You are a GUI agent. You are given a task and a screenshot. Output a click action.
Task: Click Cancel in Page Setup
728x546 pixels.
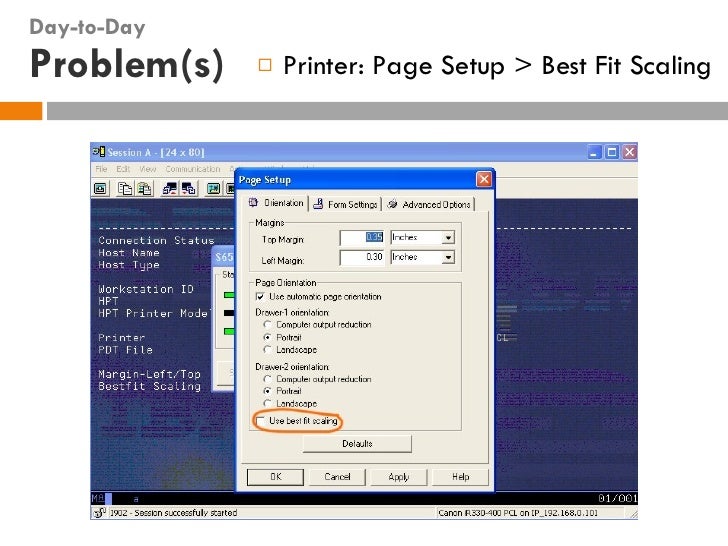[x=338, y=477]
